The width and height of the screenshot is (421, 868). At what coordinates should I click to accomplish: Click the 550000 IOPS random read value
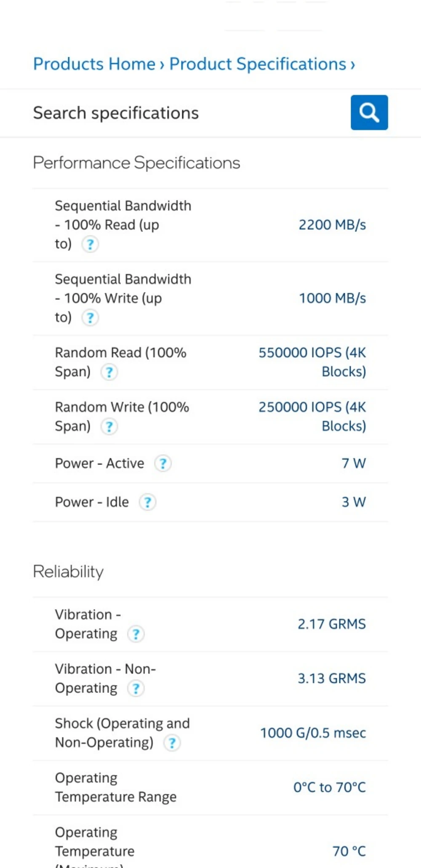(312, 362)
